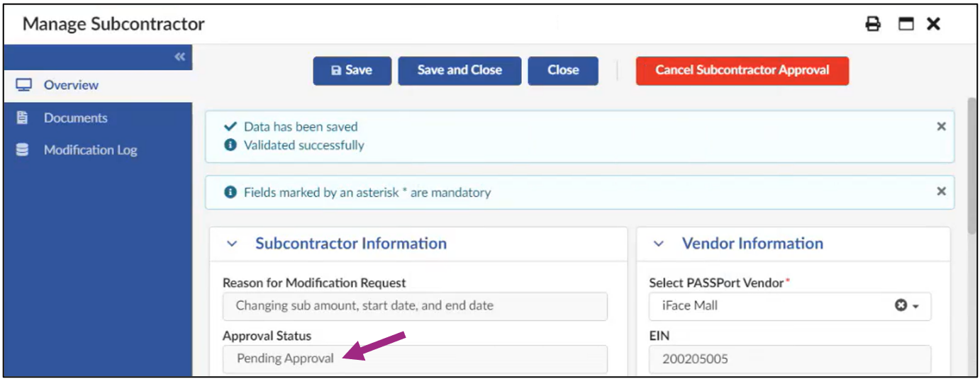Clear the iFace Mall vendor selection

(x=901, y=306)
